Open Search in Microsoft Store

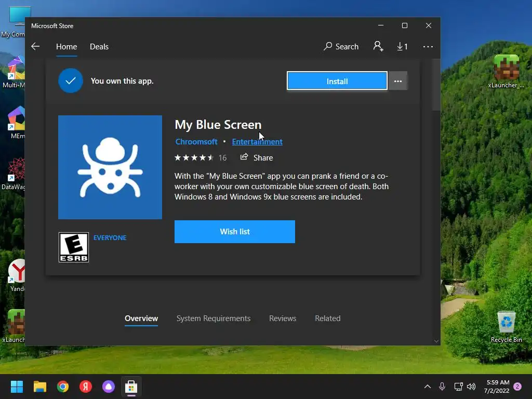click(341, 46)
